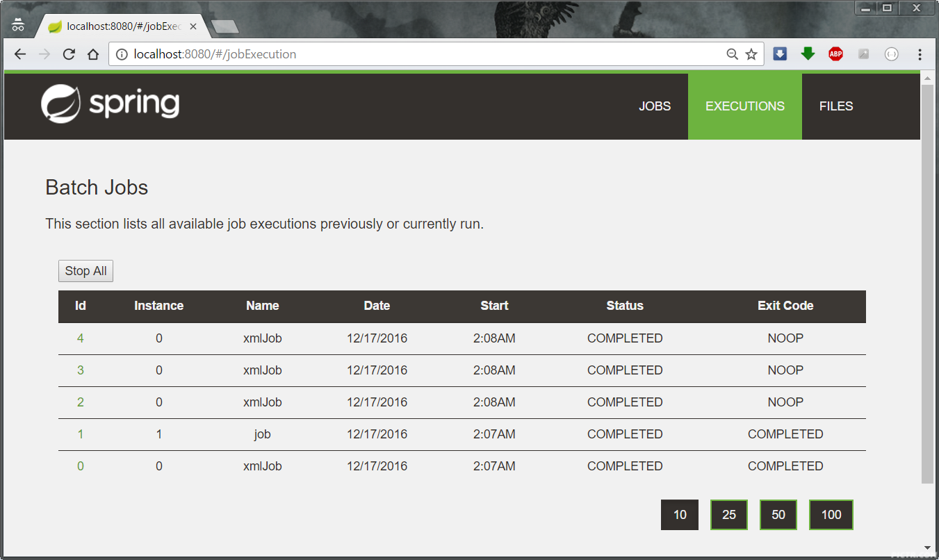Click the Id column header
Viewport: 939px width, 560px height.
81,306
